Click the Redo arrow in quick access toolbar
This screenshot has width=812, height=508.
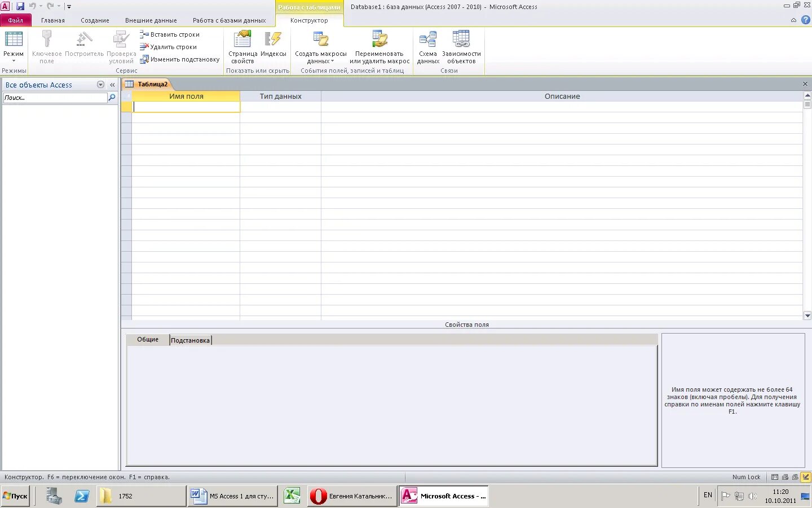pos(50,6)
